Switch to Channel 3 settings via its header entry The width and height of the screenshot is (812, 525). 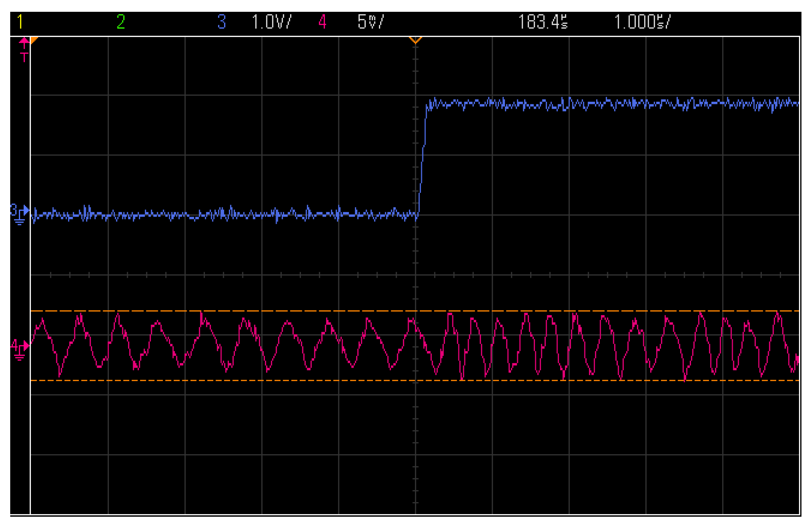coord(222,21)
